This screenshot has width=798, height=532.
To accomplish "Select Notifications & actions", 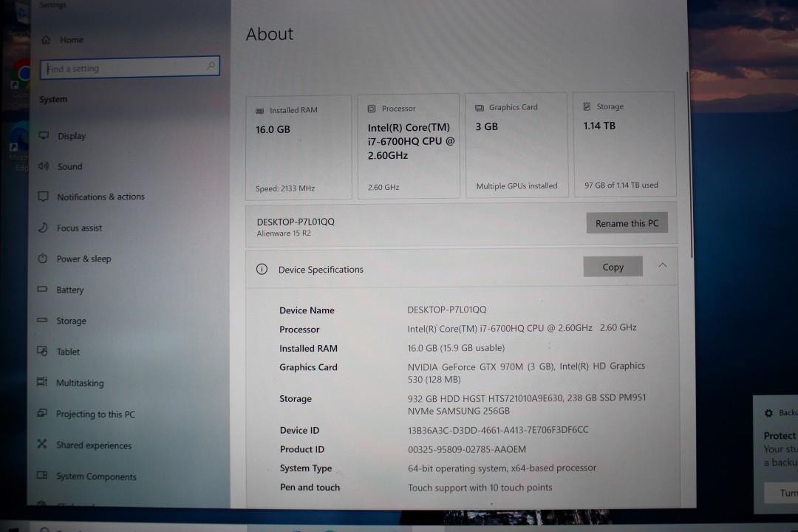I will (x=100, y=197).
